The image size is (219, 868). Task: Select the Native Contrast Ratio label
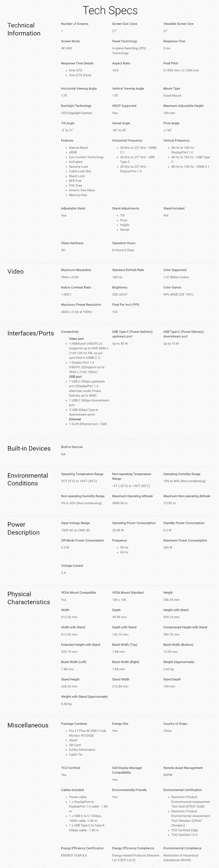click(76, 287)
